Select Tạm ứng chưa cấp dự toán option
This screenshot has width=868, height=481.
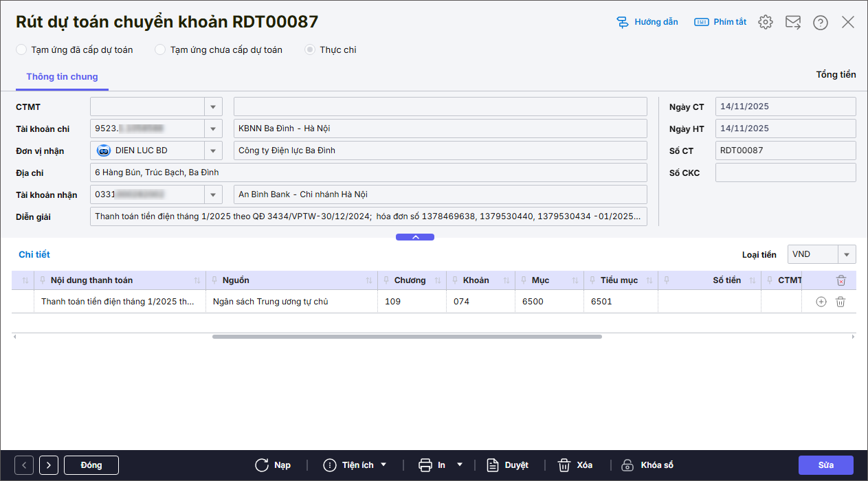pyautogui.click(x=160, y=49)
